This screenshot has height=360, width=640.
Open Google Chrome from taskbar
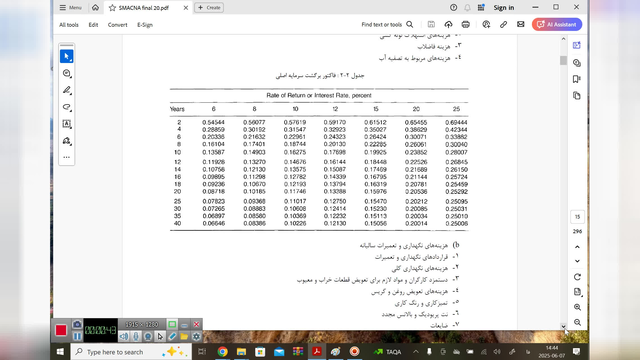[222, 351]
